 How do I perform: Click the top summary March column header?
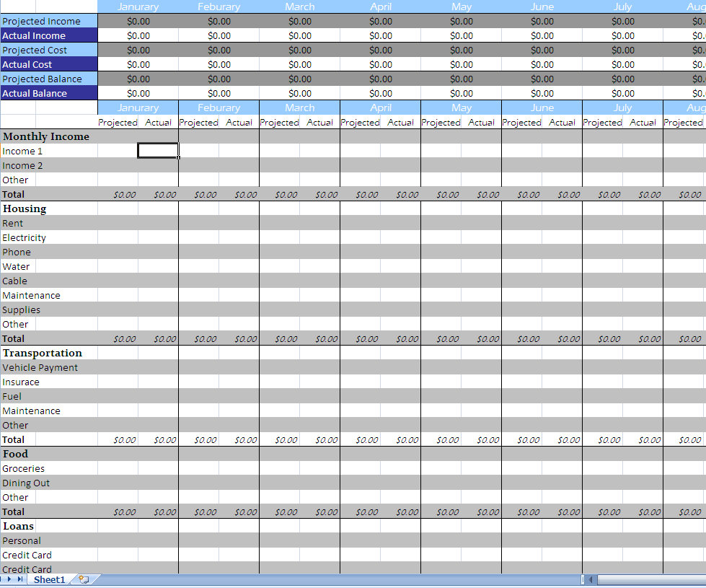pos(300,6)
